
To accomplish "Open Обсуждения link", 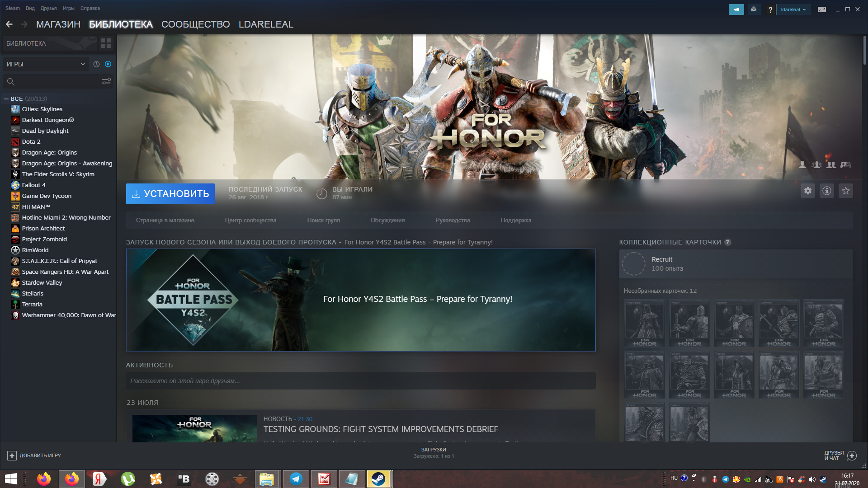I will pos(388,221).
